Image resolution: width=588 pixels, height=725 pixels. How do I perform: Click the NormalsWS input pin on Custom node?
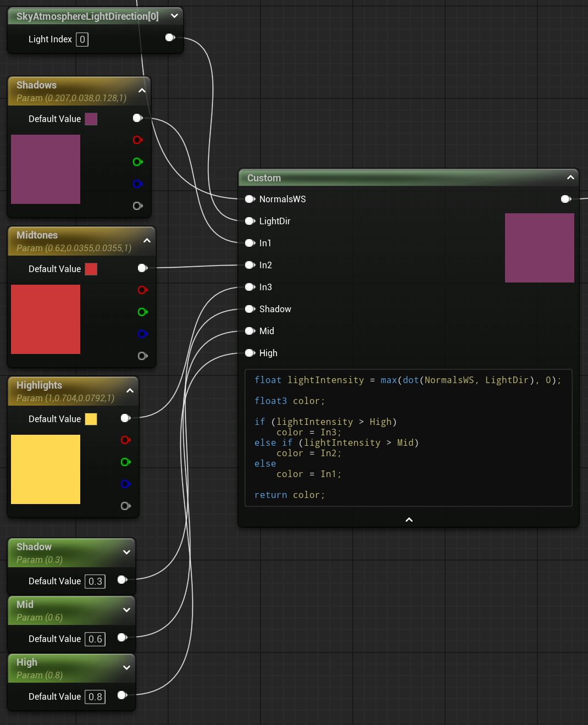click(250, 199)
